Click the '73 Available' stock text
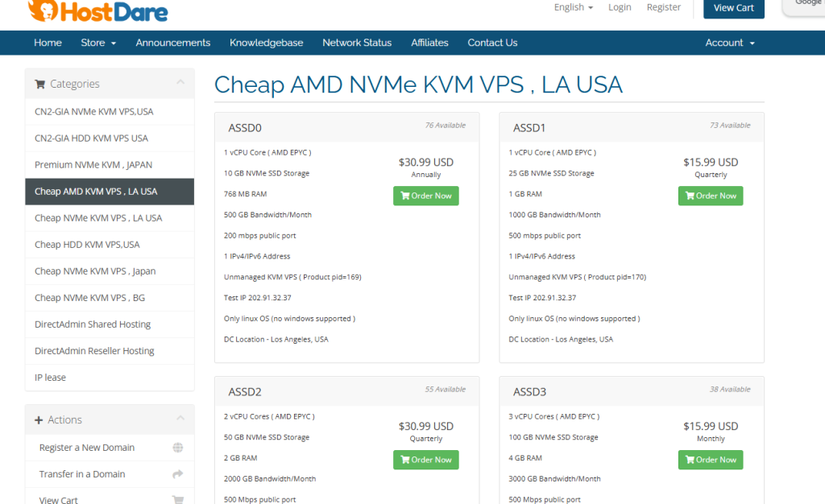Screen dimensions: 825x504 click(730, 126)
